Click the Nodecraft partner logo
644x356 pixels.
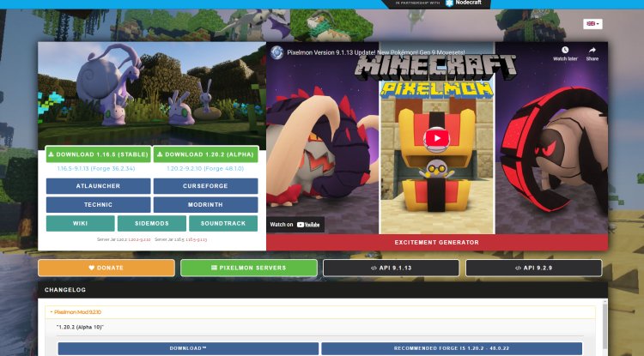click(x=463, y=3)
